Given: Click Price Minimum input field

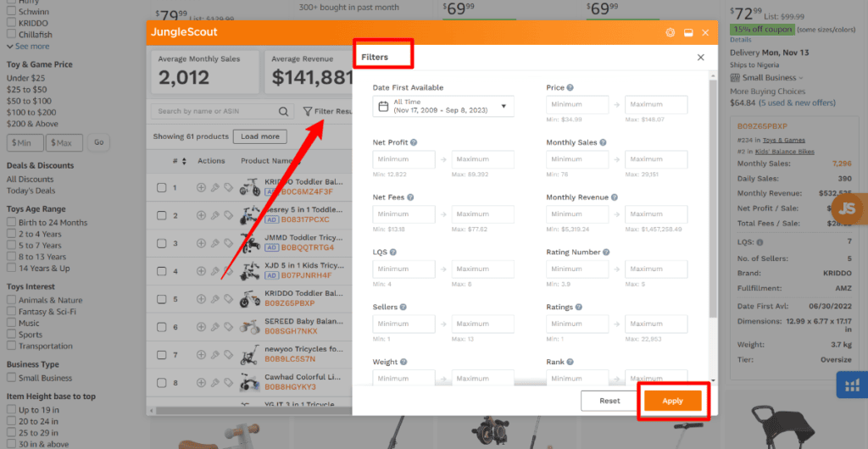Looking at the screenshot, I should click(x=577, y=104).
